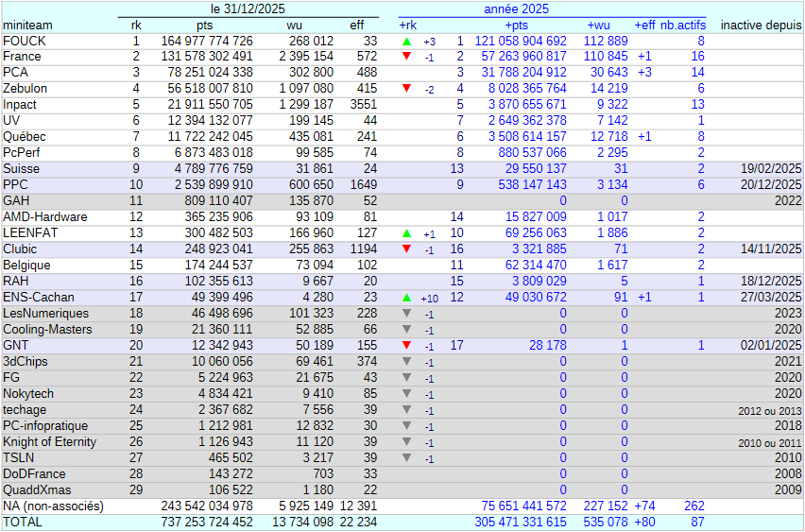Click the grey down arrow in Cooling-Masters row

(406, 329)
